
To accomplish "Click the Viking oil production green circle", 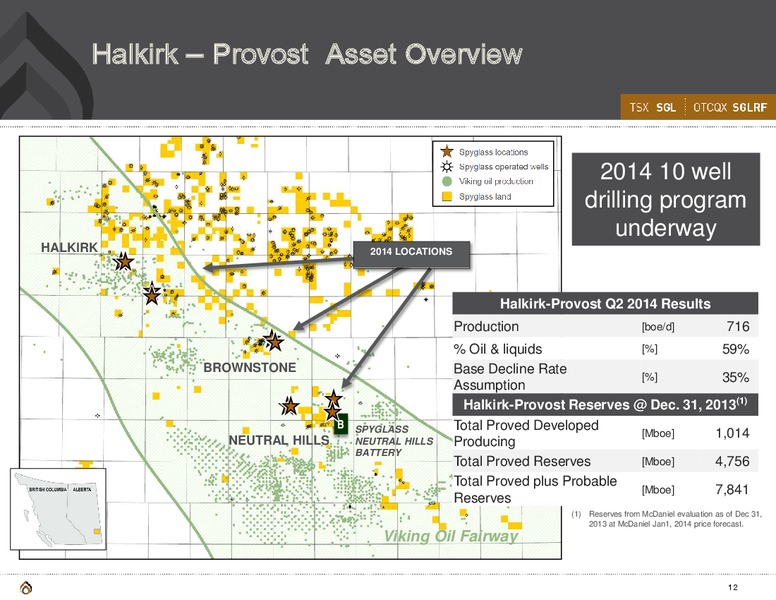I will (447, 181).
